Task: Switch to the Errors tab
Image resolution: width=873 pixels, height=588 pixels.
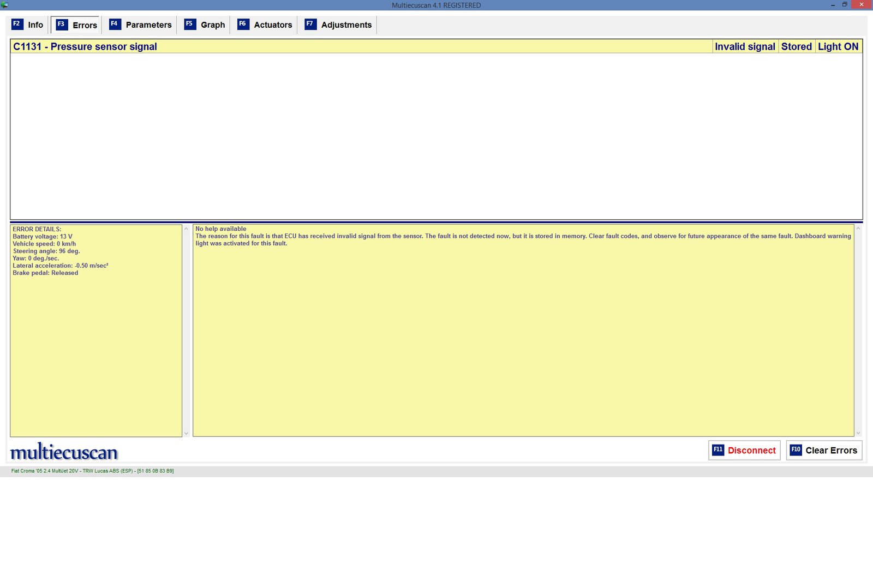Action: [x=76, y=25]
